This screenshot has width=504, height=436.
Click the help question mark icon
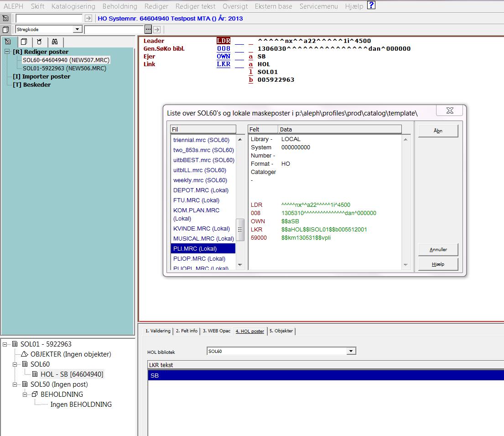371,5
